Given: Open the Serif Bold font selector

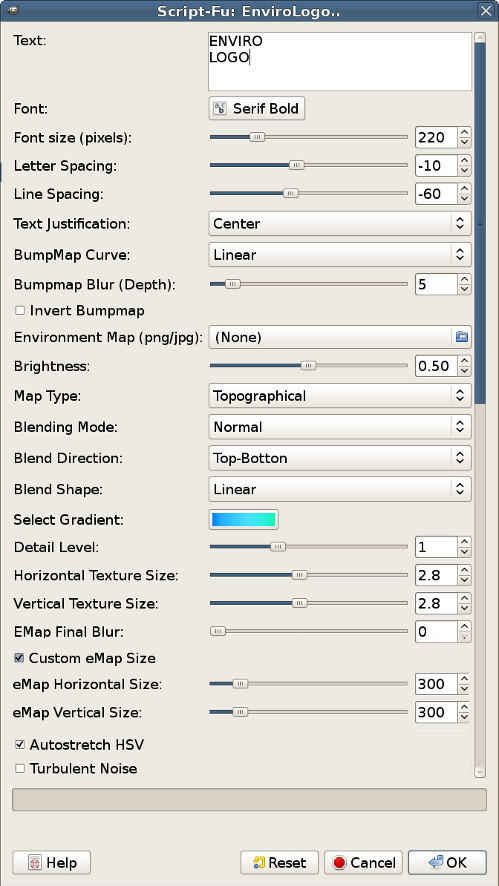Looking at the screenshot, I should pyautogui.click(x=257, y=108).
